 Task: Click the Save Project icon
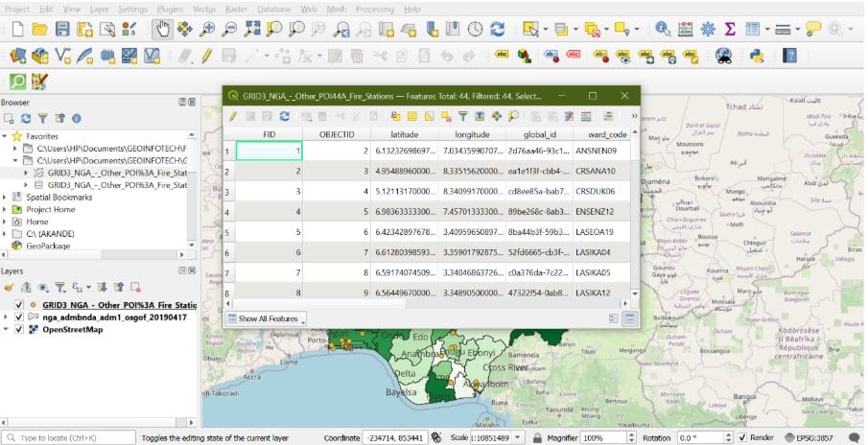point(61,30)
